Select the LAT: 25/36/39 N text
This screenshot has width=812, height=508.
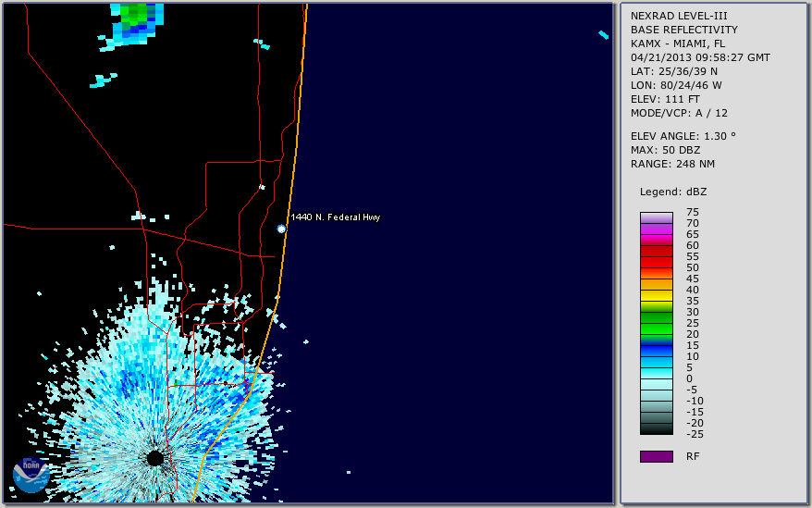pos(674,71)
